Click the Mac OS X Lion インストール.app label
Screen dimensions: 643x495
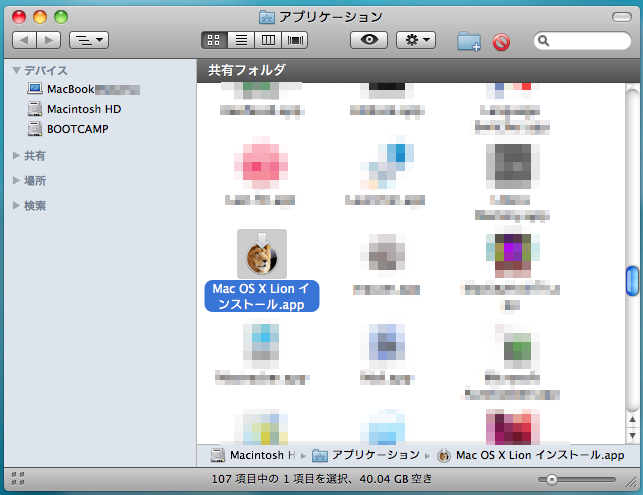[262, 296]
